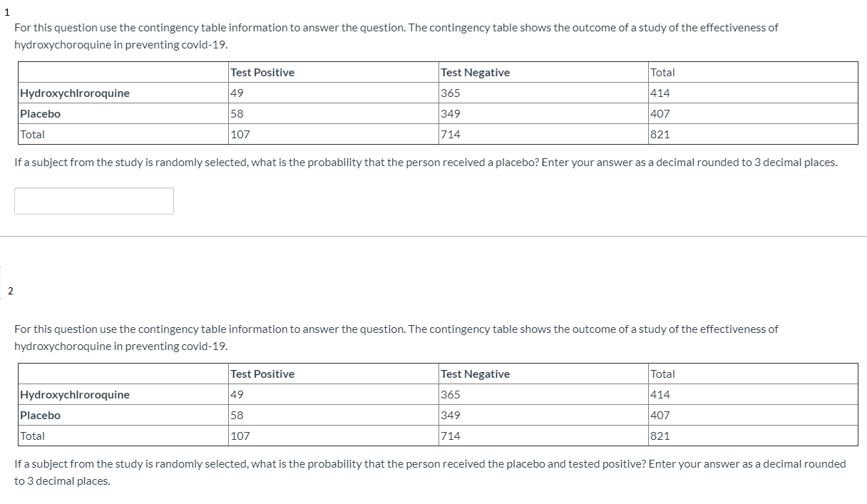Click the cell containing 58 in second table

tap(235, 415)
